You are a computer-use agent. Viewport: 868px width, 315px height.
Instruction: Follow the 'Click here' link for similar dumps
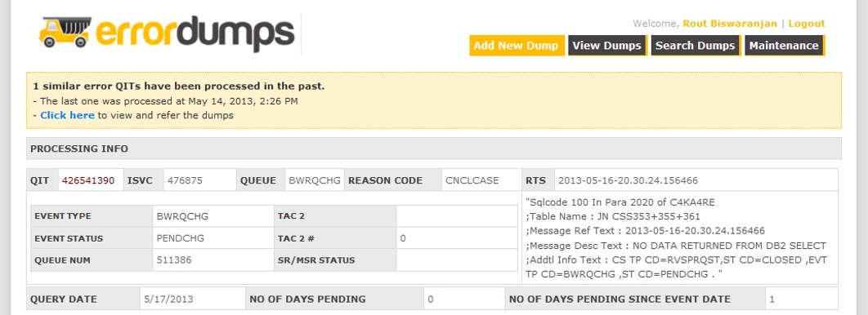tap(68, 116)
